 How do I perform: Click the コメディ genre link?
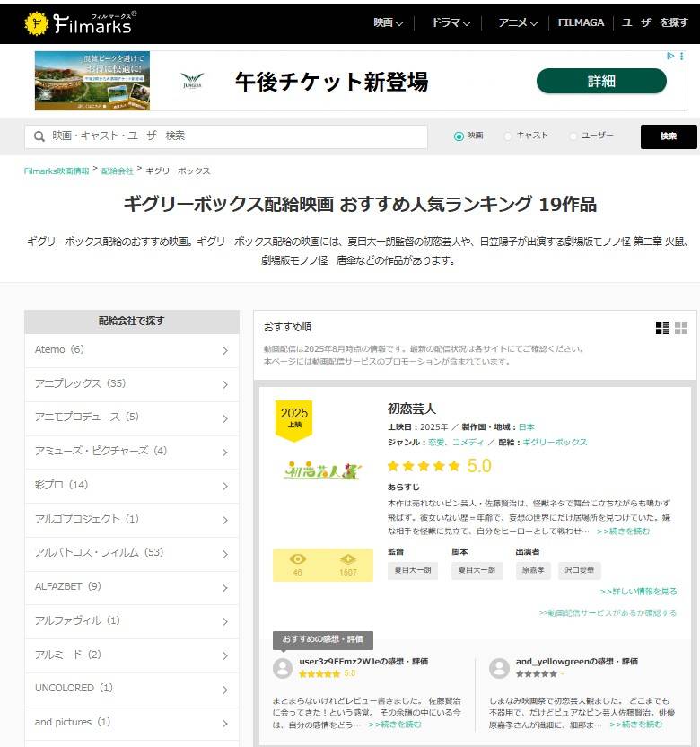(x=468, y=442)
